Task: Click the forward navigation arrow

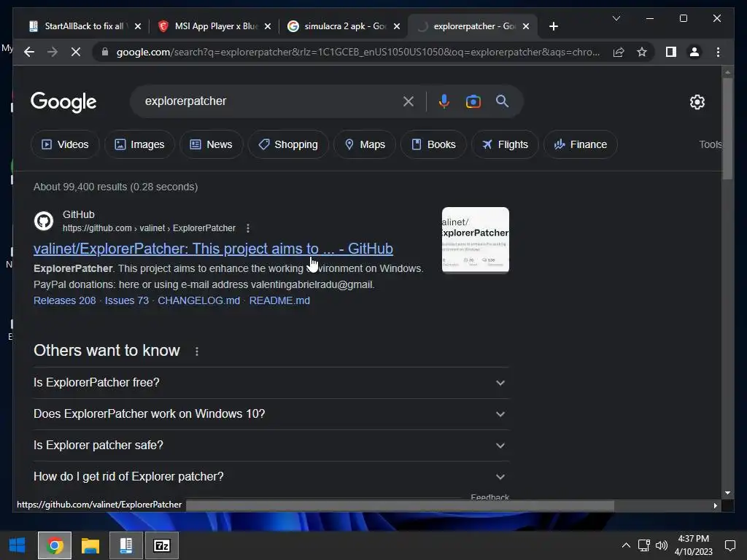Action: click(x=53, y=52)
